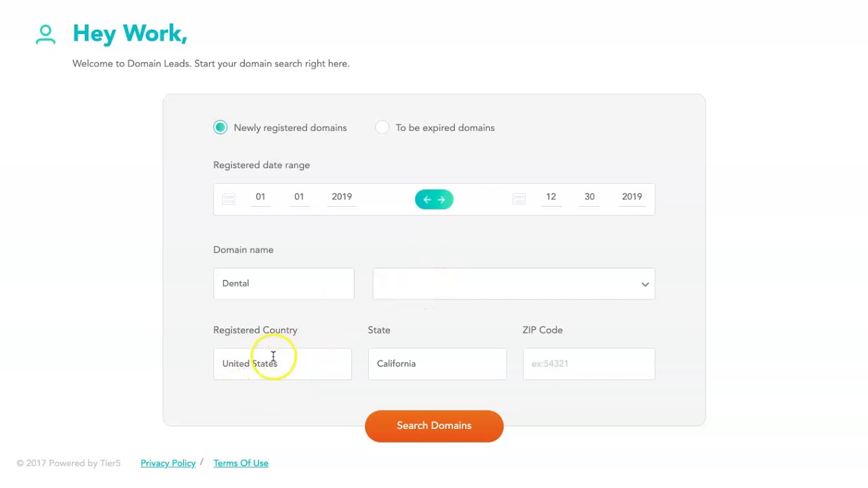Click the user profile icon
Viewport: 868px width, 488px height.
(45, 35)
